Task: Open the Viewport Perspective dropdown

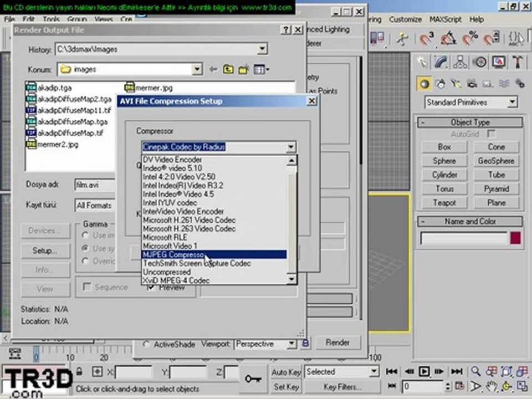Action: pos(291,344)
